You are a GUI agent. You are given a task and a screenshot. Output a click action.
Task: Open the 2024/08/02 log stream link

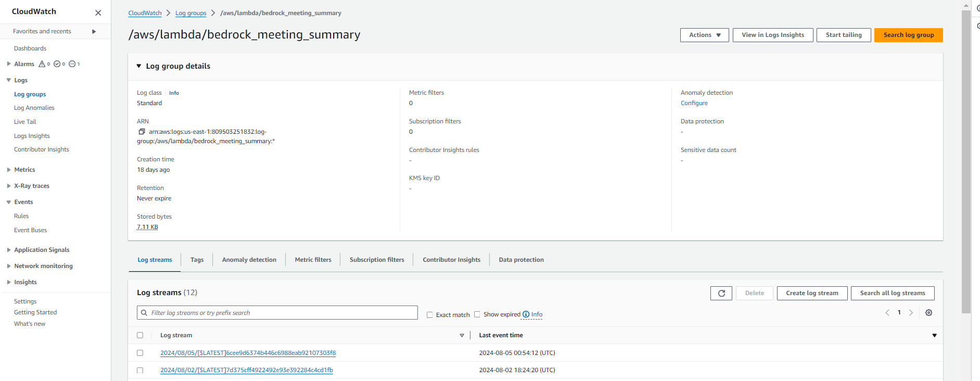[x=247, y=370]
